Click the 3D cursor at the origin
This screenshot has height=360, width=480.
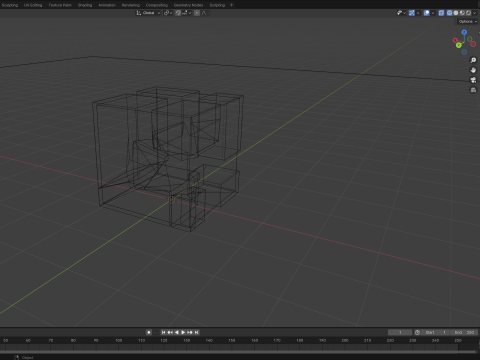171,200
